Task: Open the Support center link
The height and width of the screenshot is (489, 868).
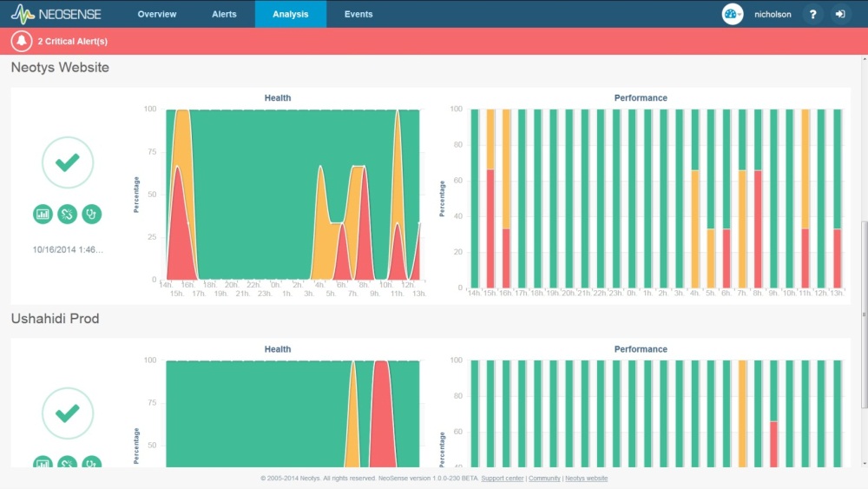Action: tap(502, 479)
